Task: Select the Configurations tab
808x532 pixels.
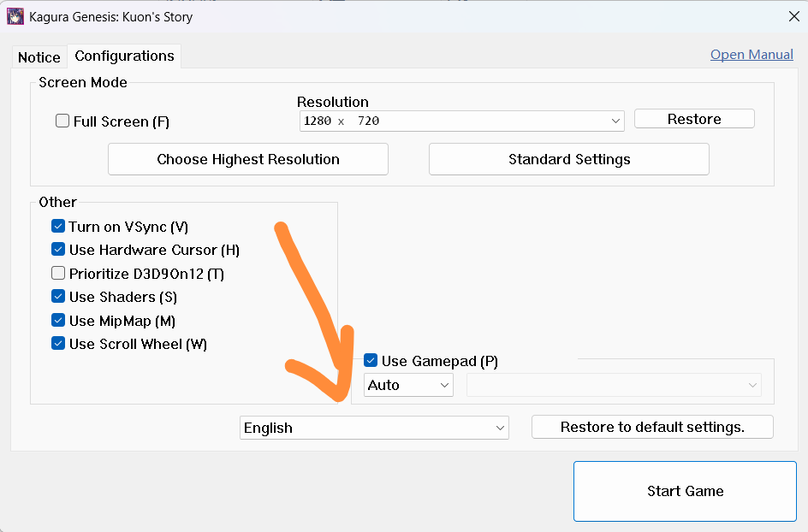Action: (124, 56)
